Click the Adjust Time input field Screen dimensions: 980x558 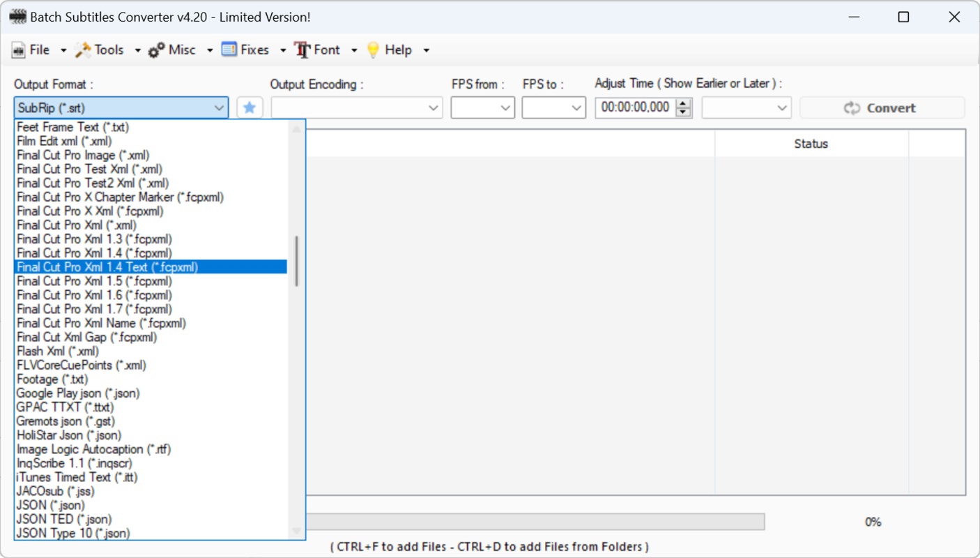pos(636,108)
